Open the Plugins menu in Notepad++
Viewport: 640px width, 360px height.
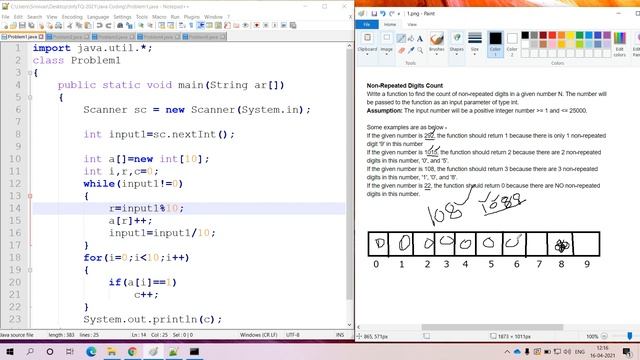point(191,17)
